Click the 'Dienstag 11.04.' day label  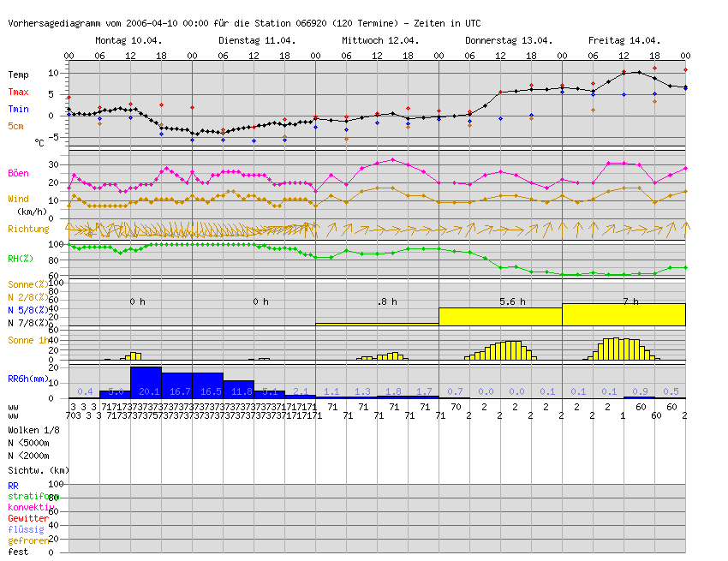[257, 40]
